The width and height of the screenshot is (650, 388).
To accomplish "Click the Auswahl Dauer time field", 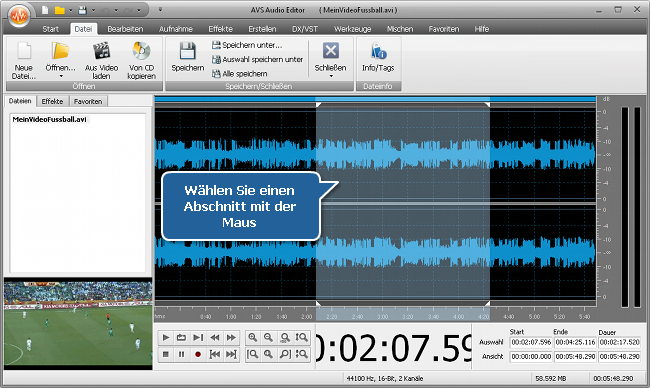I will tap(619, 342).
